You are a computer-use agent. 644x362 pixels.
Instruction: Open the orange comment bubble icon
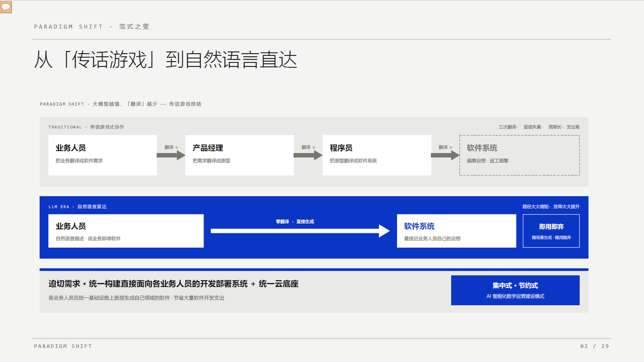(6, 8)
